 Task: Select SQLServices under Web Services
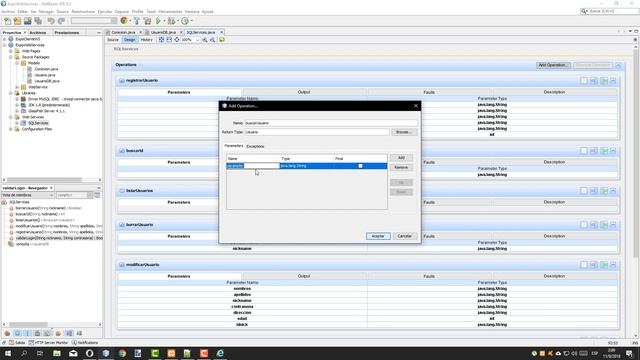pos(38,123)
